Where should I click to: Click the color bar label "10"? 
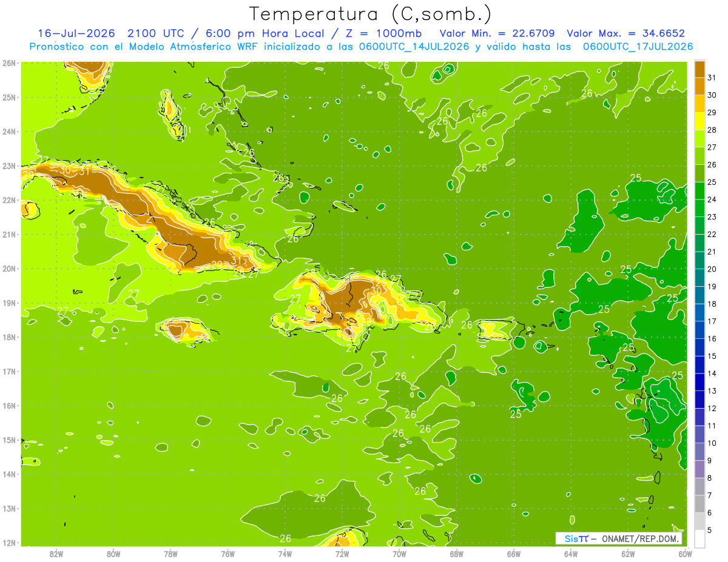click(x=712, y=443)
